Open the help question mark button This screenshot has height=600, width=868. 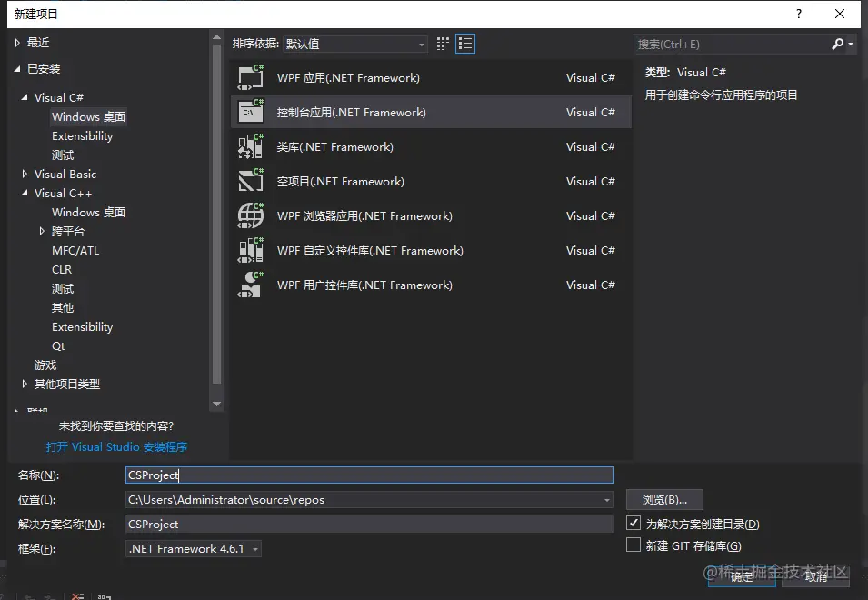798,14
